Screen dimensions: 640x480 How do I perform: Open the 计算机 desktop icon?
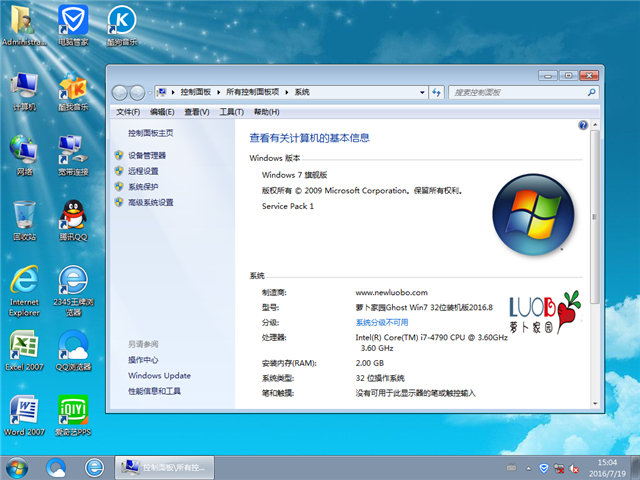[24, 91]
